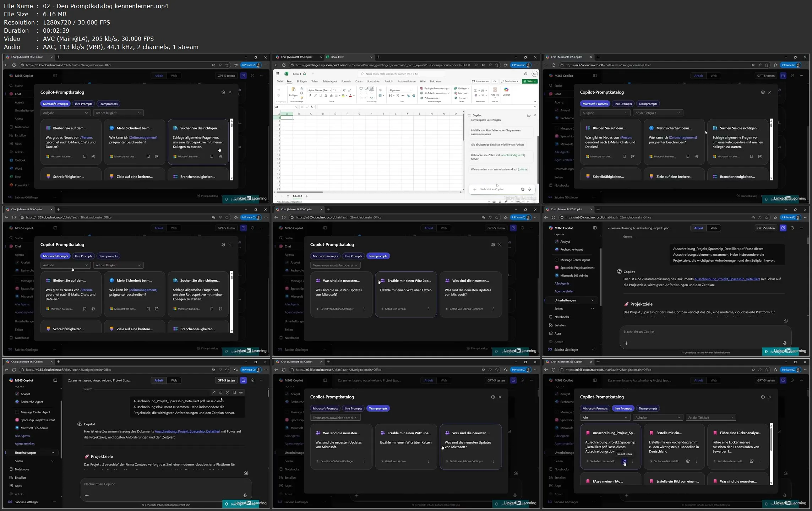Select the Tabelle1 sheet tab

click(297, 196)
